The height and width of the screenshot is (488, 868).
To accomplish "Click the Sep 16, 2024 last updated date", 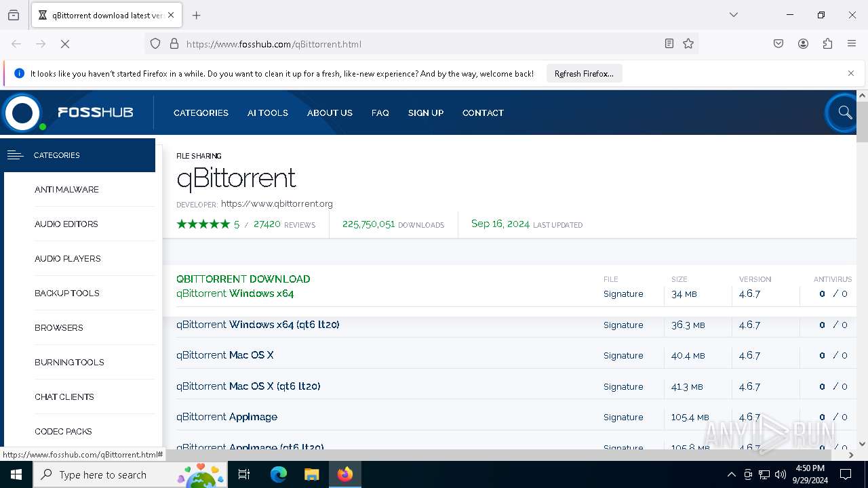I will [x=500, y=224].
